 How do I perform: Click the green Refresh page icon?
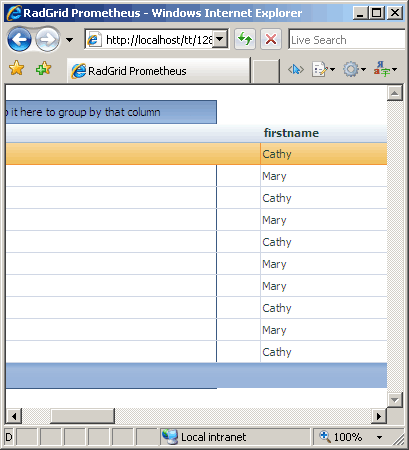245,40
